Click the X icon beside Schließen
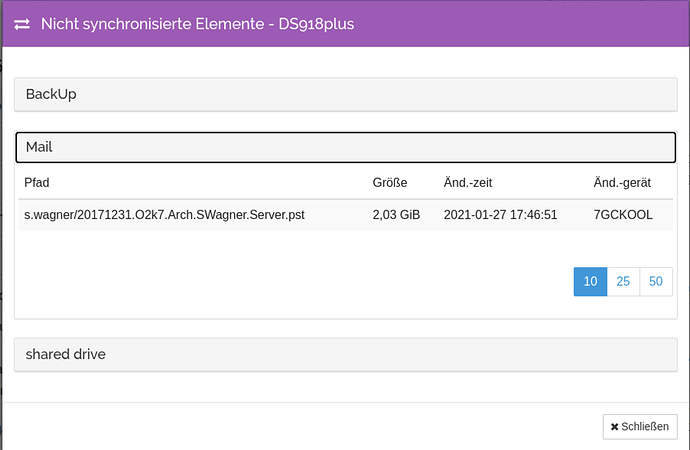Screen dimensions: 690x450 [x=614, y=427]
